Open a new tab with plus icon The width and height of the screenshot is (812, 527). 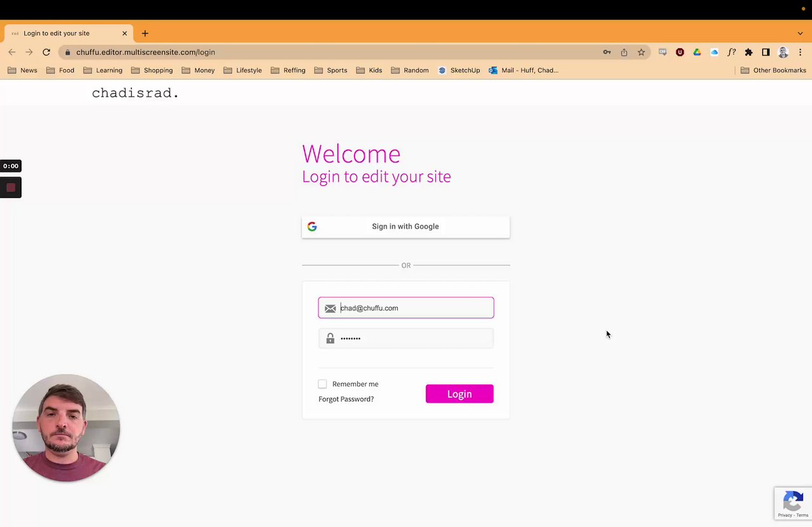point(145,33)
